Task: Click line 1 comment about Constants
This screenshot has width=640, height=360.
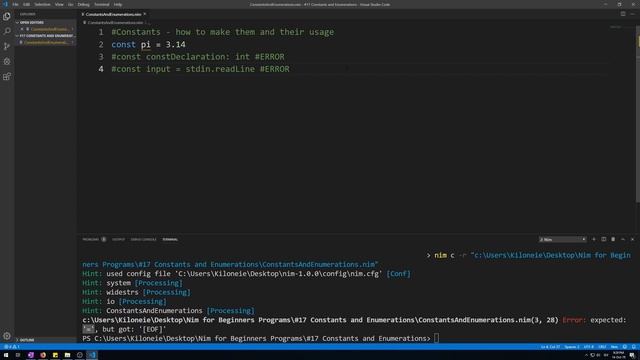Action: 222,32
